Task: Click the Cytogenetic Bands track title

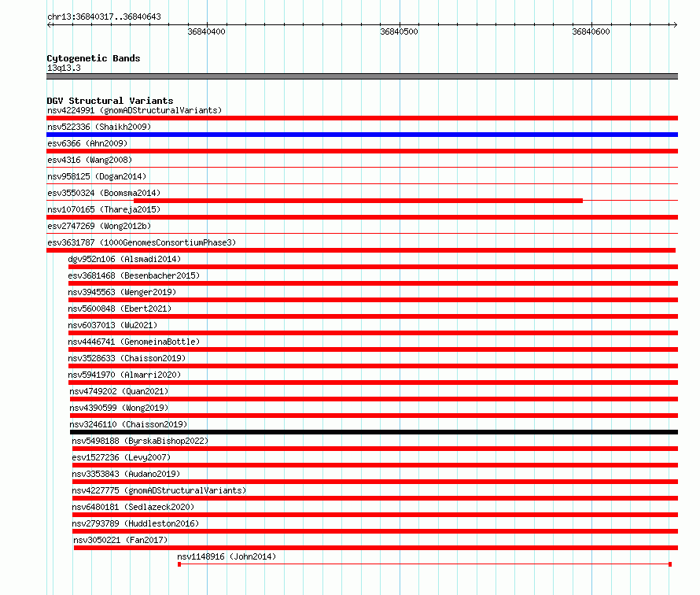Action: click(94, 58)
